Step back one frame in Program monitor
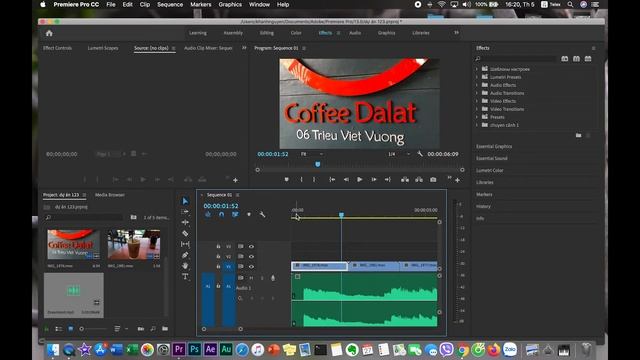The width and height of the screenshot is (640, 360). tap(346, 180)
